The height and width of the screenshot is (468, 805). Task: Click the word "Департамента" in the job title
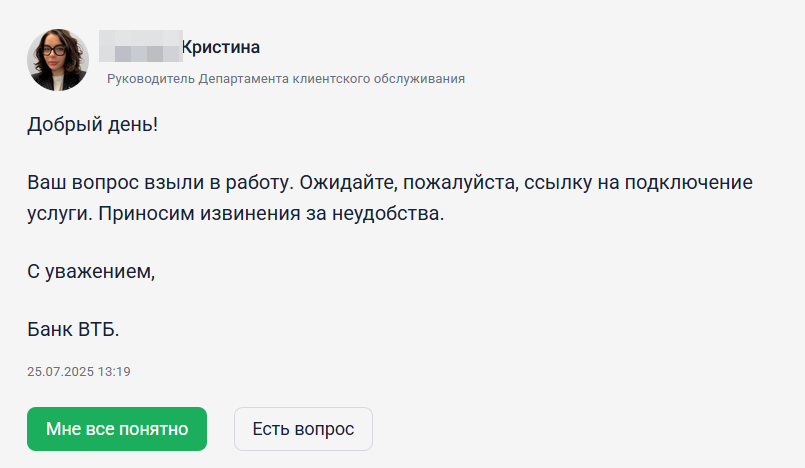pyautogui.click(x=239, y=78)
